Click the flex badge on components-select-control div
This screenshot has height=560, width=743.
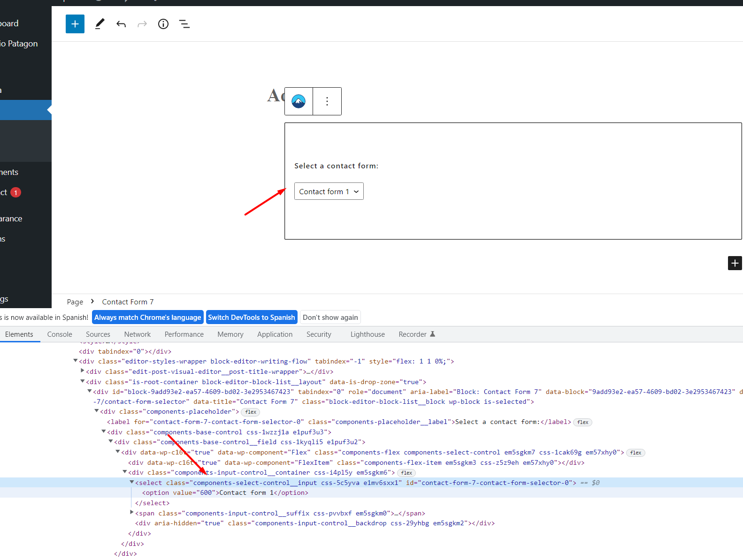pos(636,453)
